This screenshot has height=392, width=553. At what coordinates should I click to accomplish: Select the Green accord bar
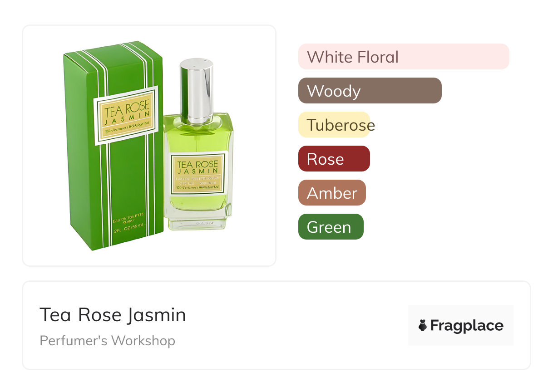[x=331, y=227]
